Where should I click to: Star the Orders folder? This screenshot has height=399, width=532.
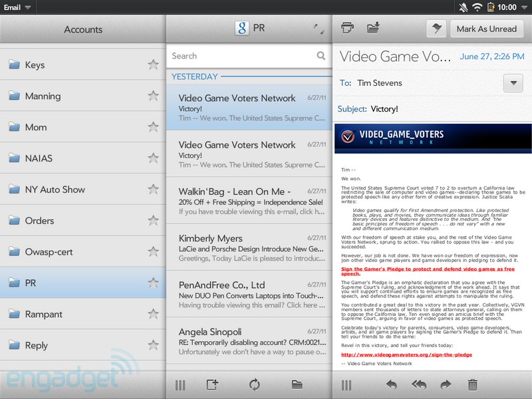point(154,220)
